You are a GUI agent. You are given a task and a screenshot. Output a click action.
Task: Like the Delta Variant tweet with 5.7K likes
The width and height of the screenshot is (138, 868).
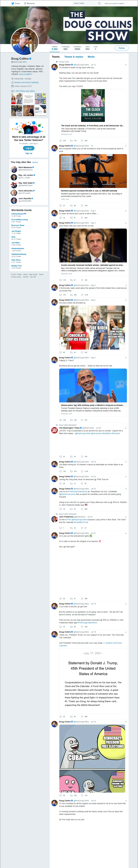tap(82, 295)
